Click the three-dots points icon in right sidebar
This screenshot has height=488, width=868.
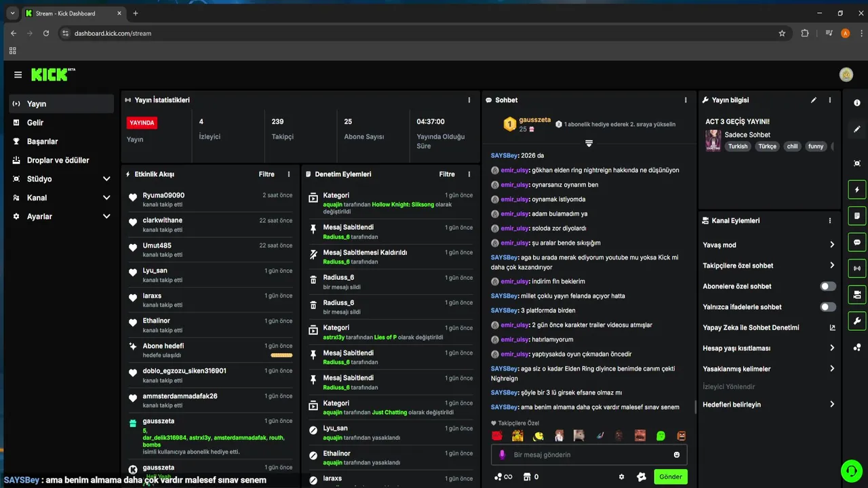[857, 348]
